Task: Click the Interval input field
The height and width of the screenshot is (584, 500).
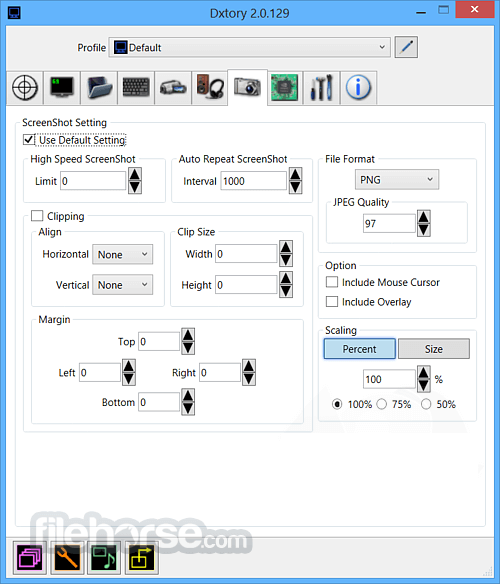Action: coord(253,181)
